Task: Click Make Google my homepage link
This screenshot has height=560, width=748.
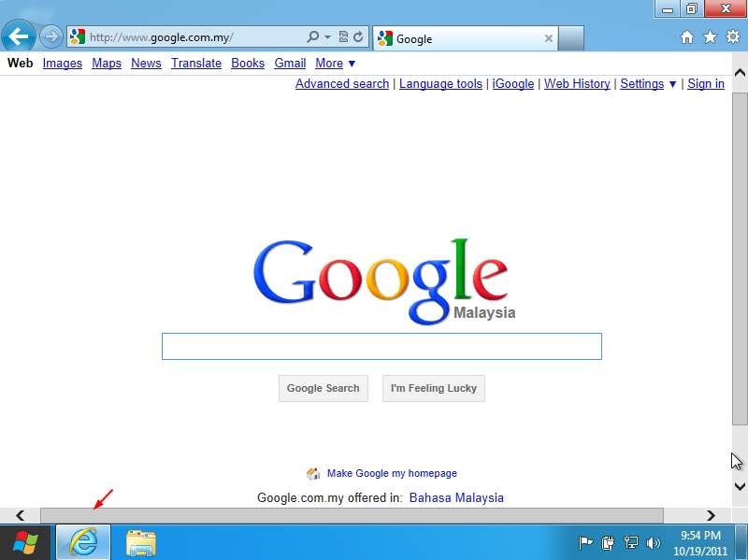Action: tap(392, 473)
